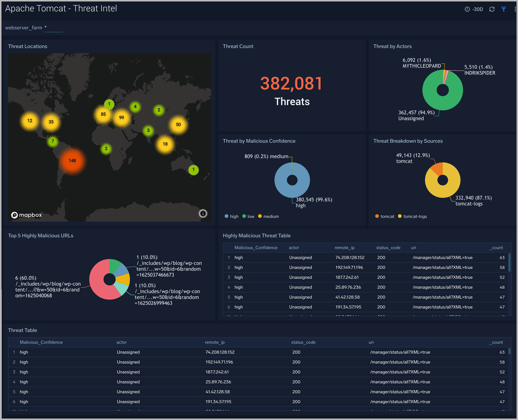Open the vertical dots options menu
Image resolution: width=518 pixels, height=420 pixels.
point(515,9)
